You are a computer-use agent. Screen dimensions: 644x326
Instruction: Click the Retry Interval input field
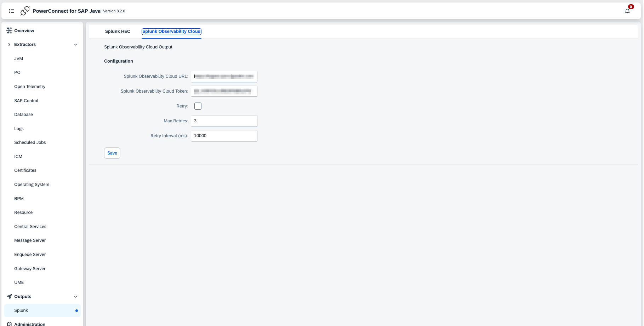pos(224,136)
